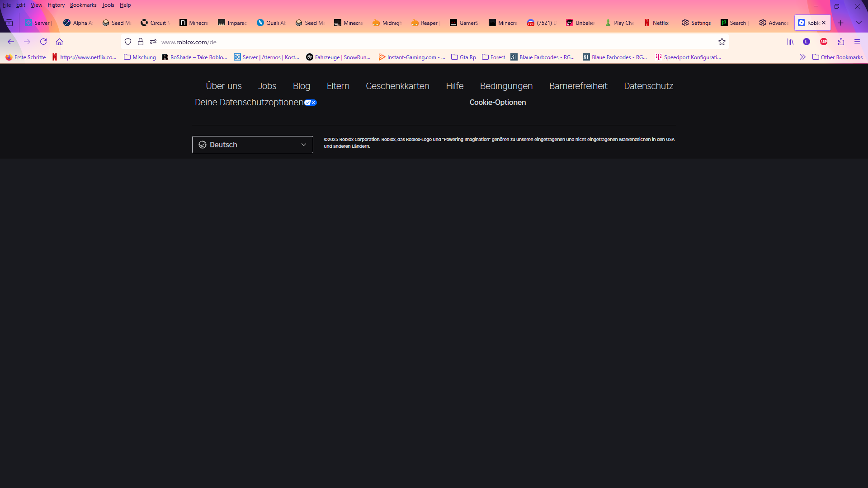
Task: Open the Netflix URL bookmark in toolbar
Action: 84,57
